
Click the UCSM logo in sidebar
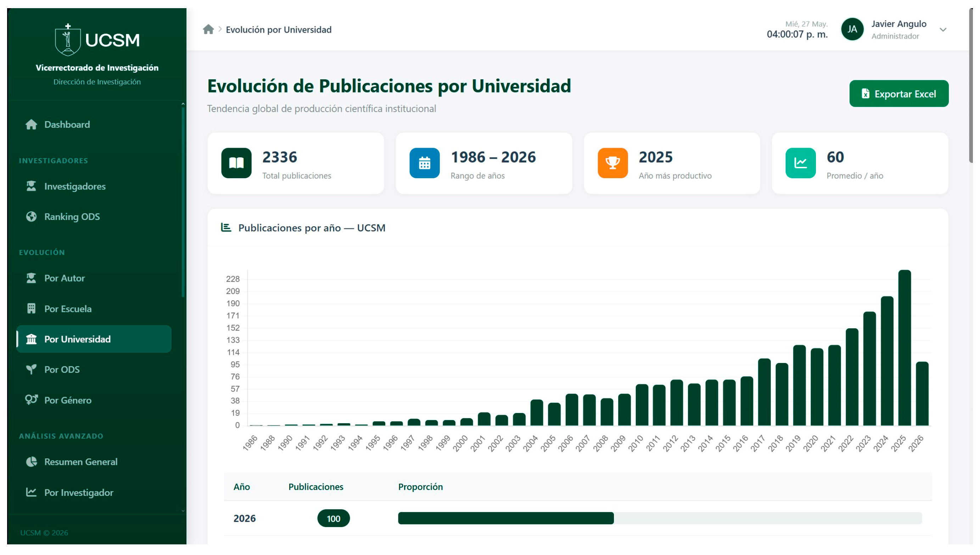pos(97,39)
